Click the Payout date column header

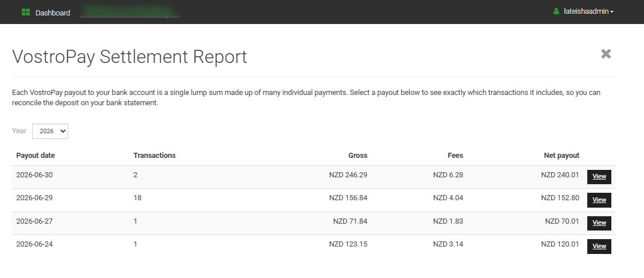(36, 156)
